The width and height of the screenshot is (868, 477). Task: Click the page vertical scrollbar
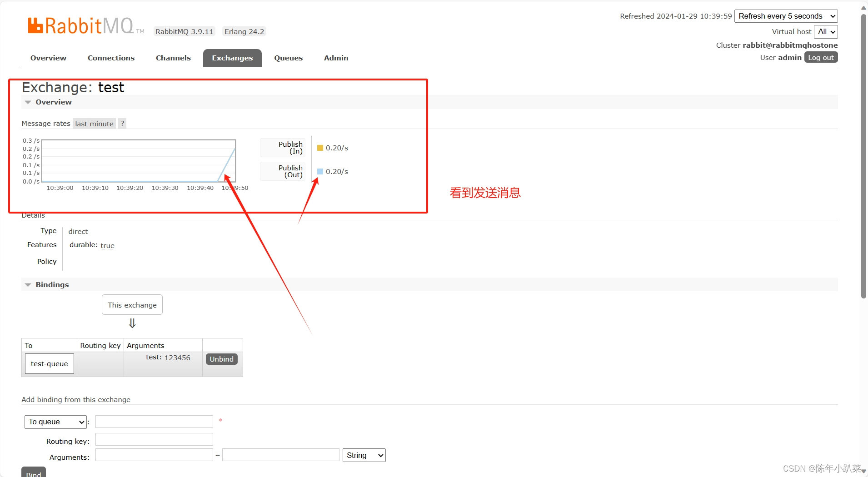[x=863, y=156]
